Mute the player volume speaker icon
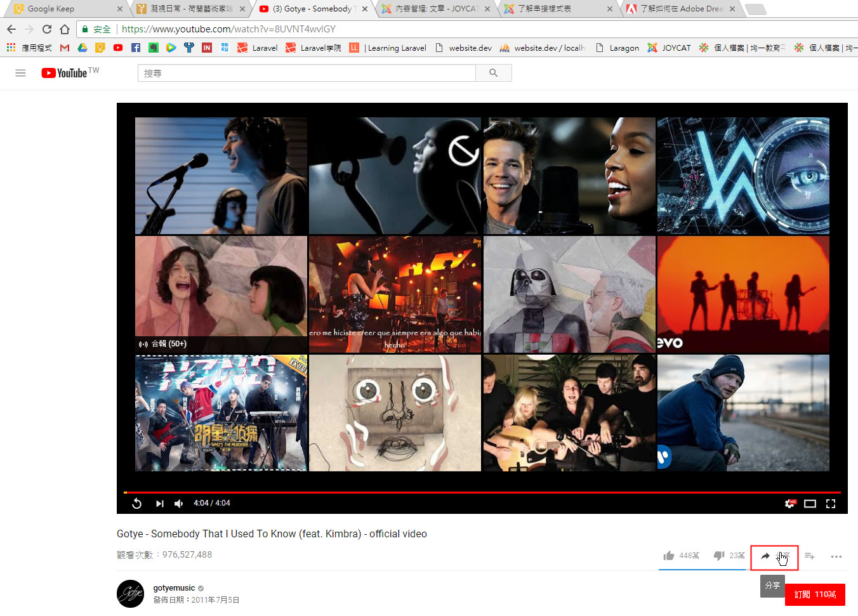This screenshot has width=858, height=616. (179, 504)
